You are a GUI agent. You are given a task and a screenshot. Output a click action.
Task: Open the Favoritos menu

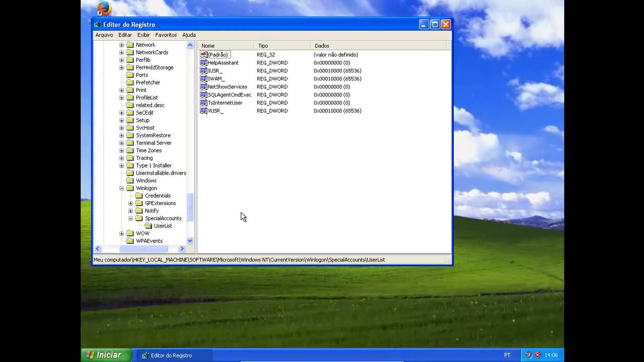tap(166, 35)
